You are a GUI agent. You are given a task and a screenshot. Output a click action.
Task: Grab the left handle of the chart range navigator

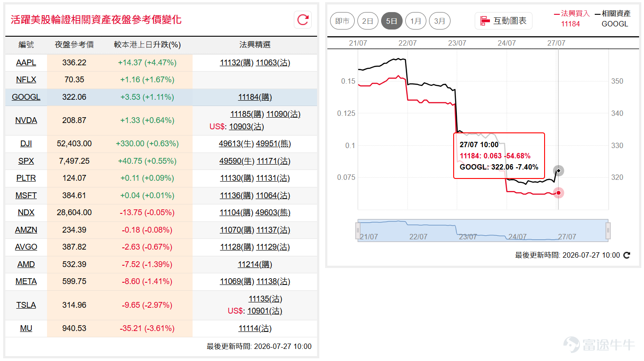(358, 231)
